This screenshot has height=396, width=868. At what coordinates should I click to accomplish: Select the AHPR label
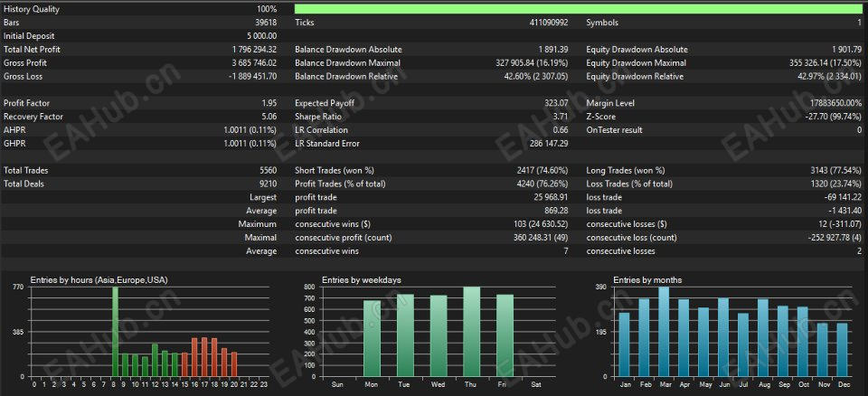(13, 130)
